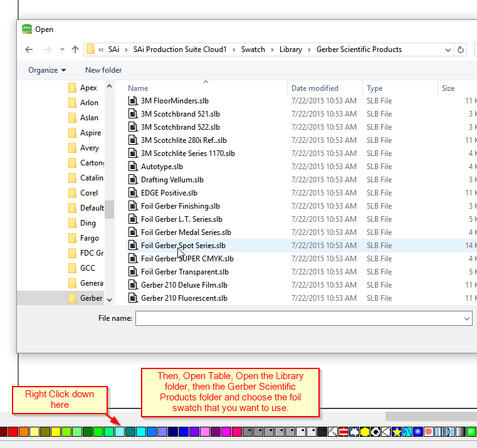Select the red rose pattern swatch
The width and height of the screenshot is (477, 448).
(429, 432)
